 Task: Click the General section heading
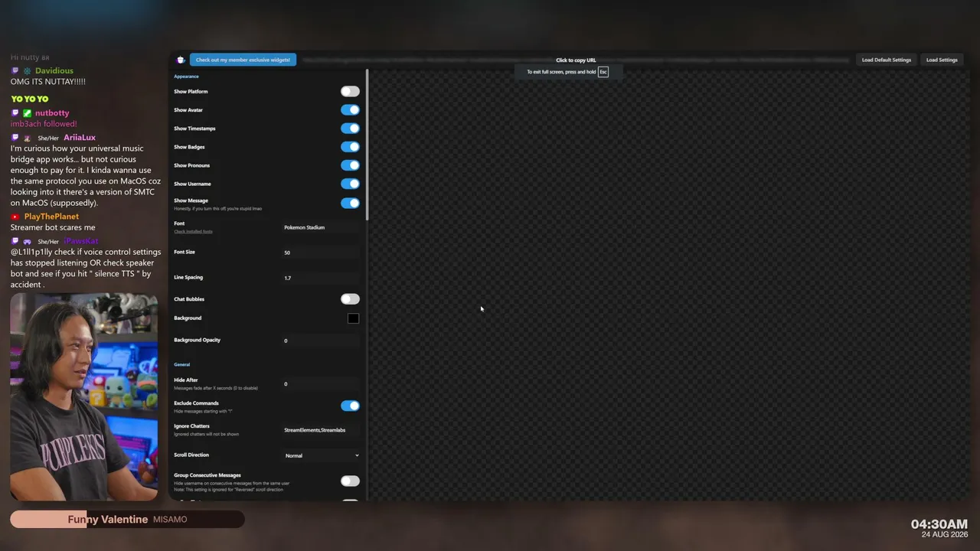[181, 364]
